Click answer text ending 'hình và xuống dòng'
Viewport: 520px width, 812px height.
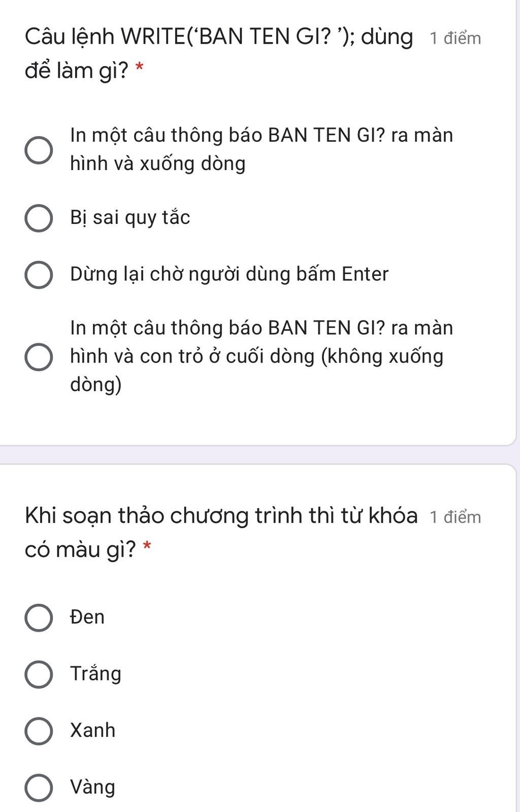(x=262, y=149)
